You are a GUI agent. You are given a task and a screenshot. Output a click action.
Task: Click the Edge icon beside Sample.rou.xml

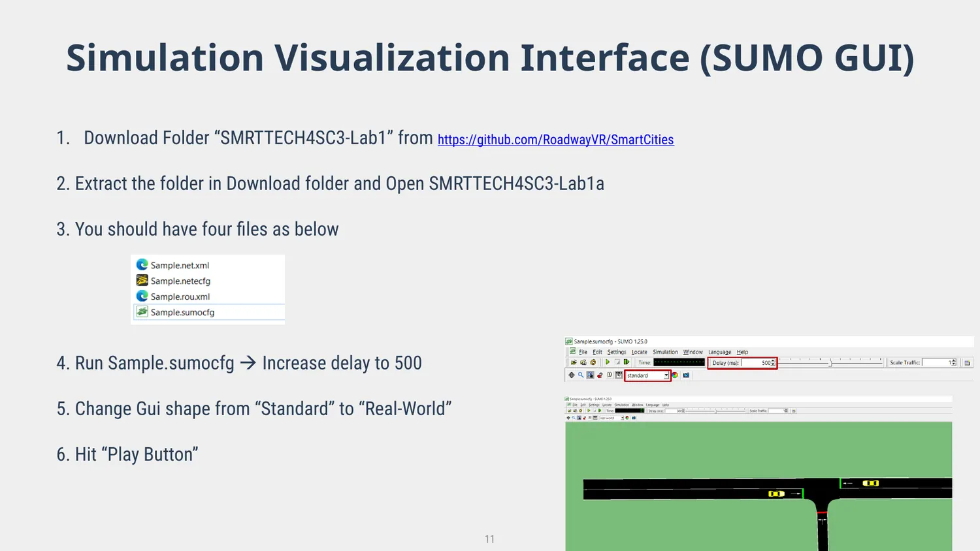point(142,296)
